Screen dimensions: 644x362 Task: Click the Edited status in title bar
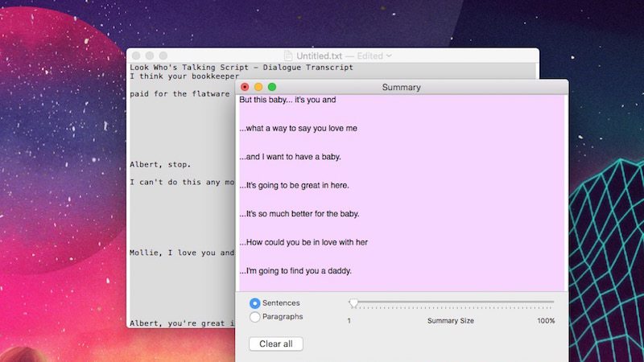(x=370, y=56)
